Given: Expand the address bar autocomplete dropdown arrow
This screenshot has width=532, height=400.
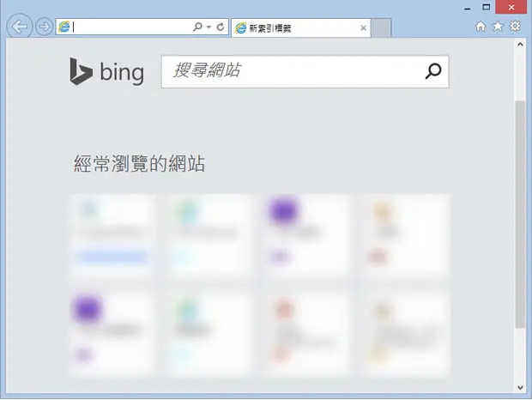Looking at the screenshot, I should coord(209,27).
